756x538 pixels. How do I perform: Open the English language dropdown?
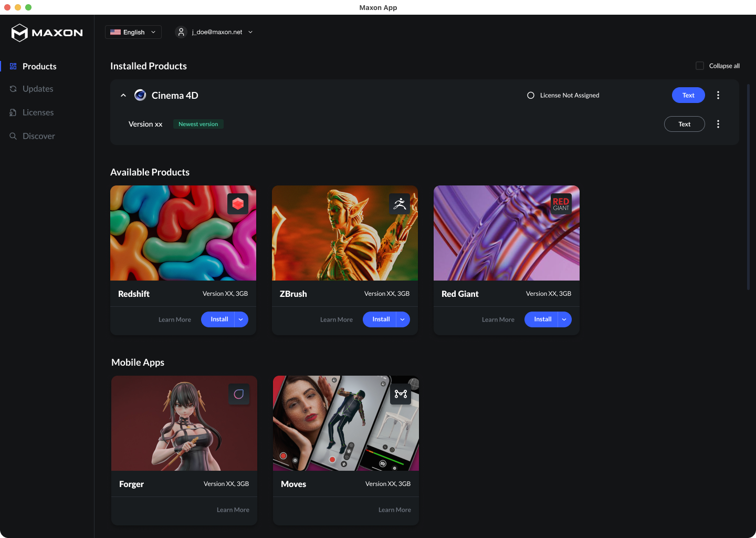pyautogui.click(x=133, y=32)
